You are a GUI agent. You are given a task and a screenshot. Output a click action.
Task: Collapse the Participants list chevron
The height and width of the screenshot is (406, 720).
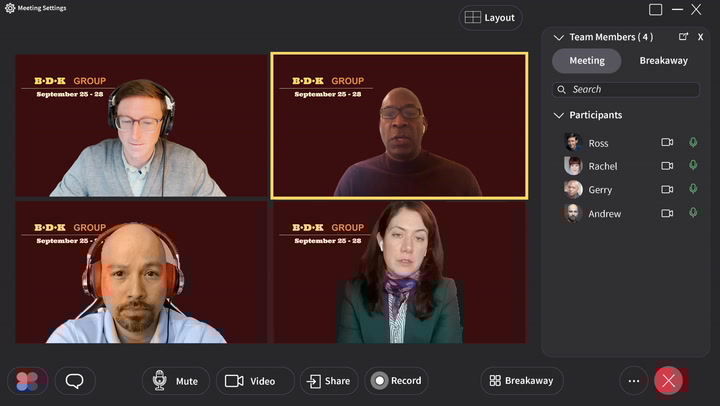(558, 115)
